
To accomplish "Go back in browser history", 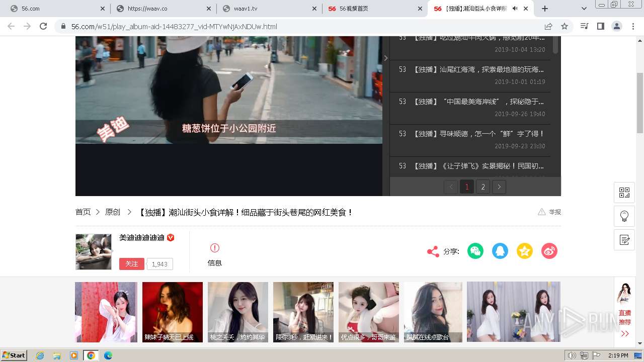I will pyautogui.click(x=11, y=26).
